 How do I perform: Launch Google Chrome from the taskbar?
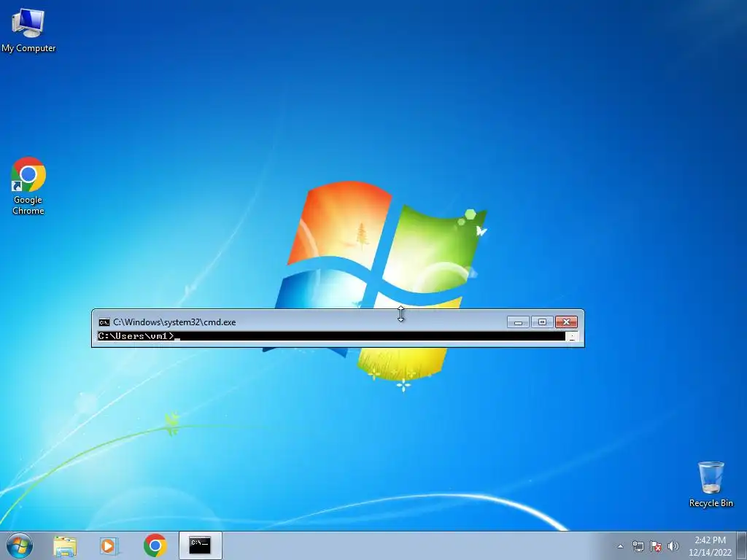tap(155, 545)
